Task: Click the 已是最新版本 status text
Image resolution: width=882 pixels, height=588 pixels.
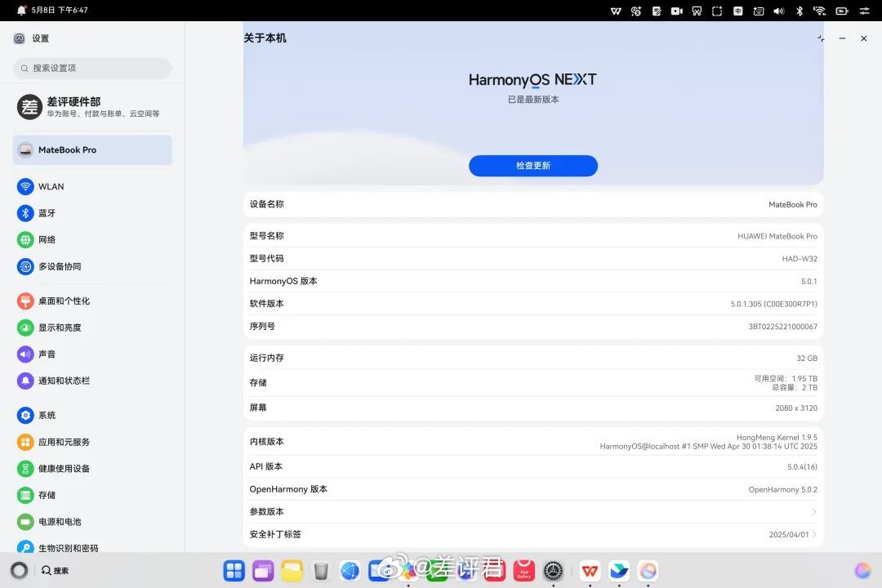Action: click(x=533, y=99)
